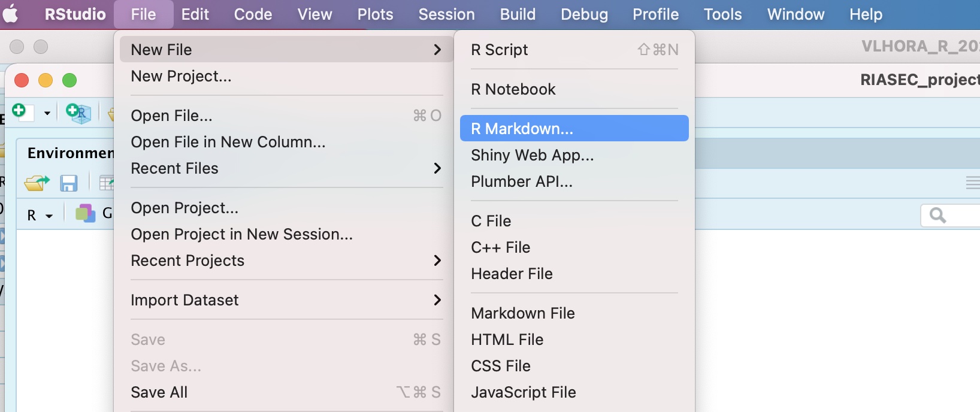
Task: Click the Create a Project toolbar icon
Action: coord(78,113)
